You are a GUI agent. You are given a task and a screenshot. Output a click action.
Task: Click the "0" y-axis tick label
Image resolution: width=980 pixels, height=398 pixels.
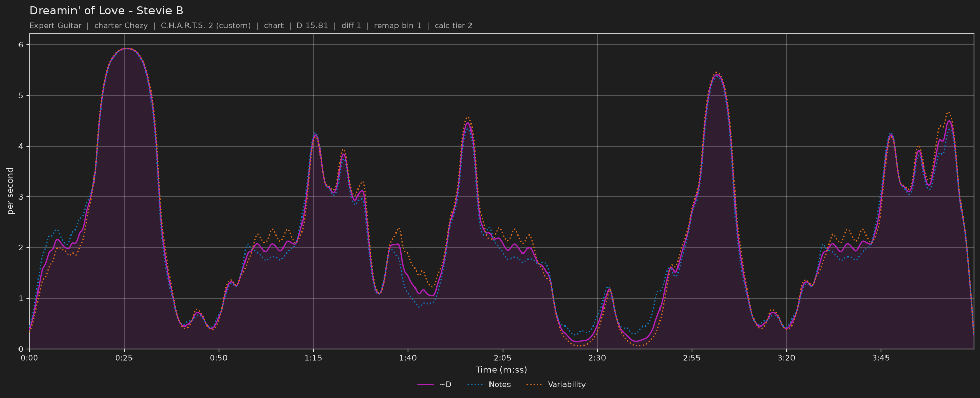[21, 349]
